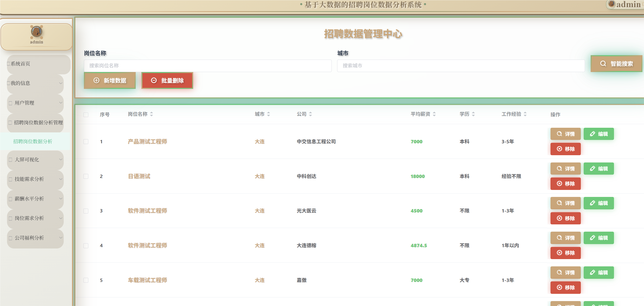Select 招聘岗位数据分析 submenu item

point(33,141)
